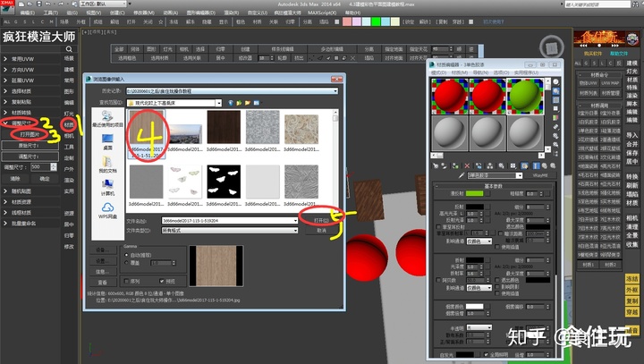
Task: Toggle the 预览 preview checkbox
Action: pos(161,282)
